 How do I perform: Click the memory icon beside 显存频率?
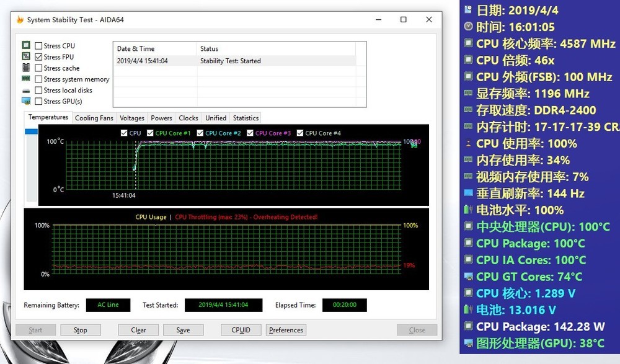468,93
